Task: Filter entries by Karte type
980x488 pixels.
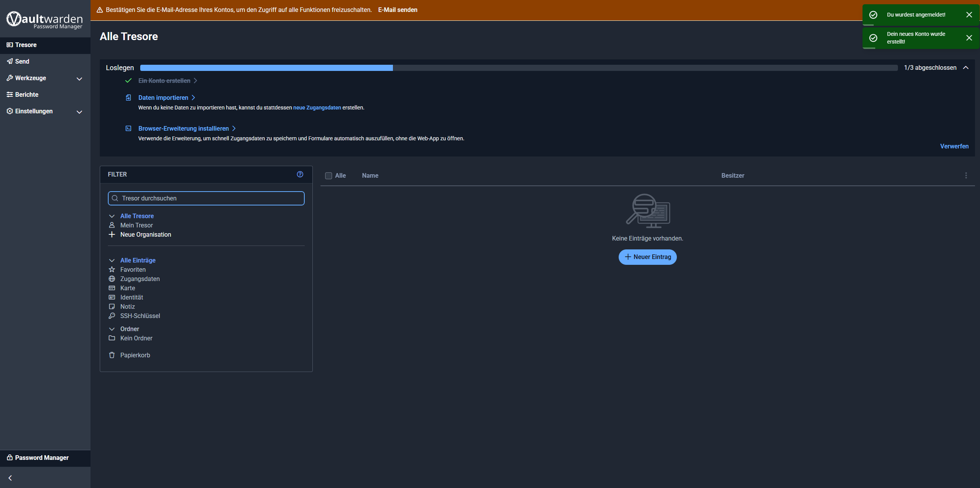Action: tap(128, 288)
